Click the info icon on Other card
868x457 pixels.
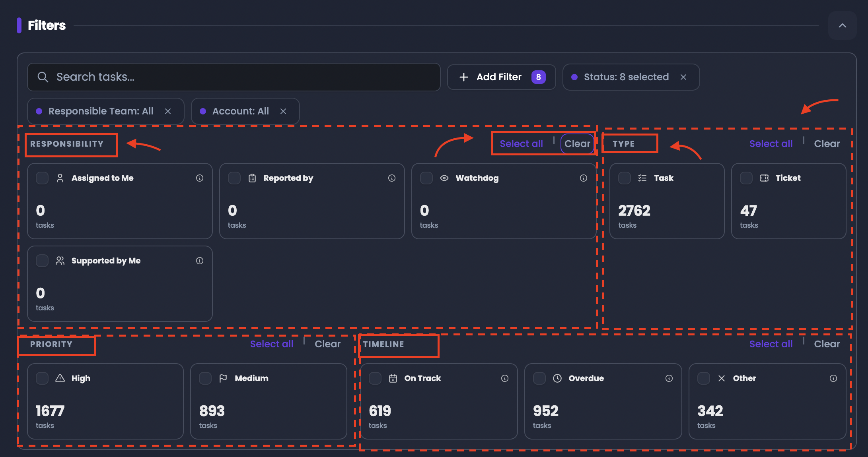click(x=833, y=378)
